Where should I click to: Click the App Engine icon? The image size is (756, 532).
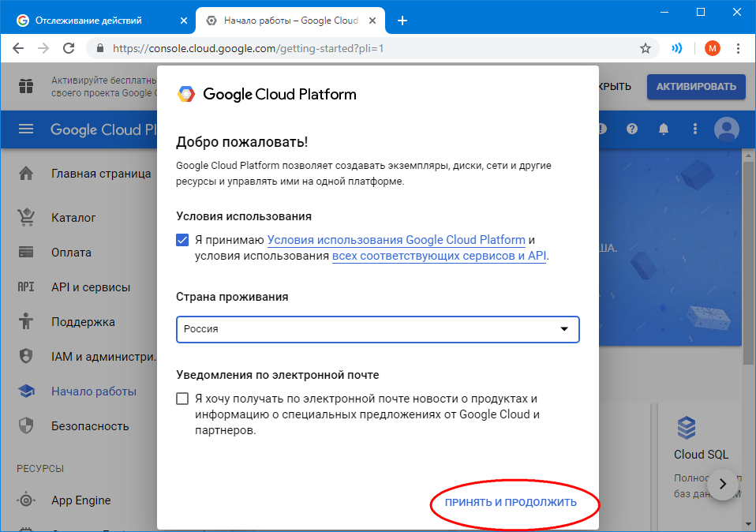coord(26,500)
